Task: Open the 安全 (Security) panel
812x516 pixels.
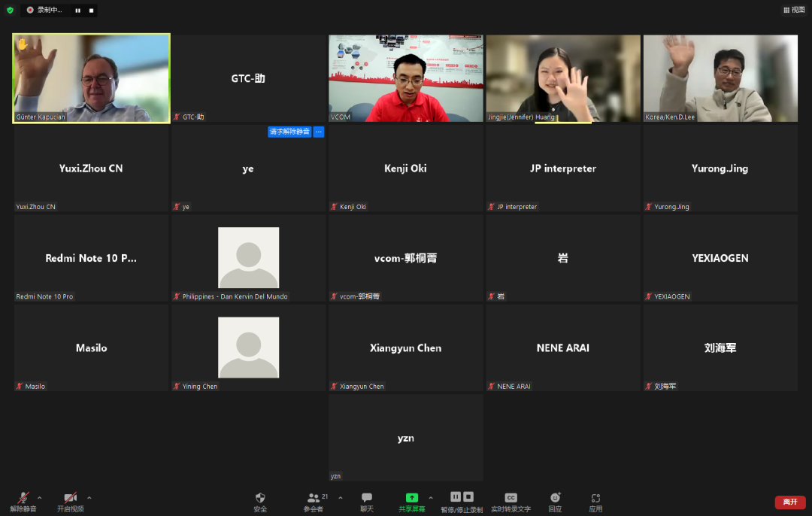Action: [260, 500]
